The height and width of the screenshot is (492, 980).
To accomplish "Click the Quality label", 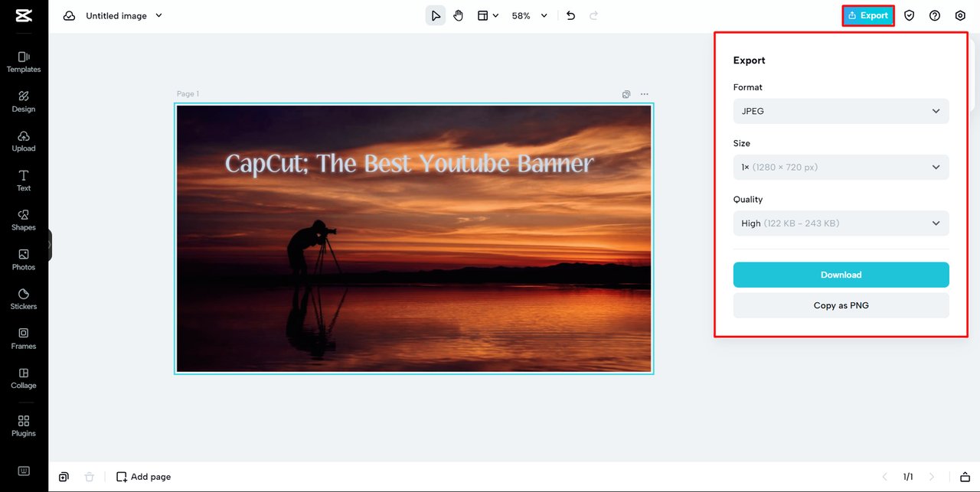I will pos(748,199).
